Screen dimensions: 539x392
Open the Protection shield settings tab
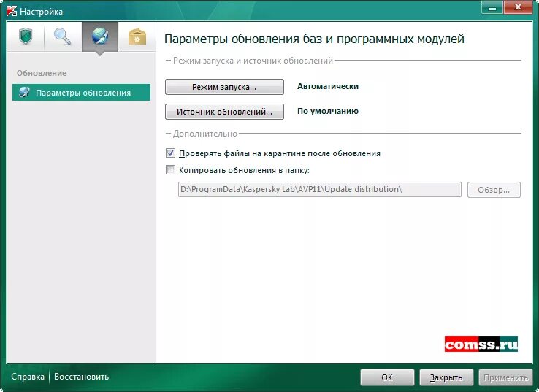pos(26,36)
